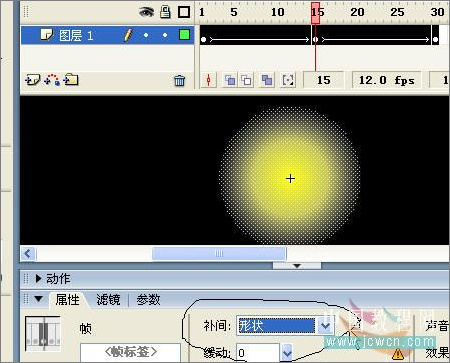
Task: Click frame 20 on the timeline ruler
Action: [357, 13]
